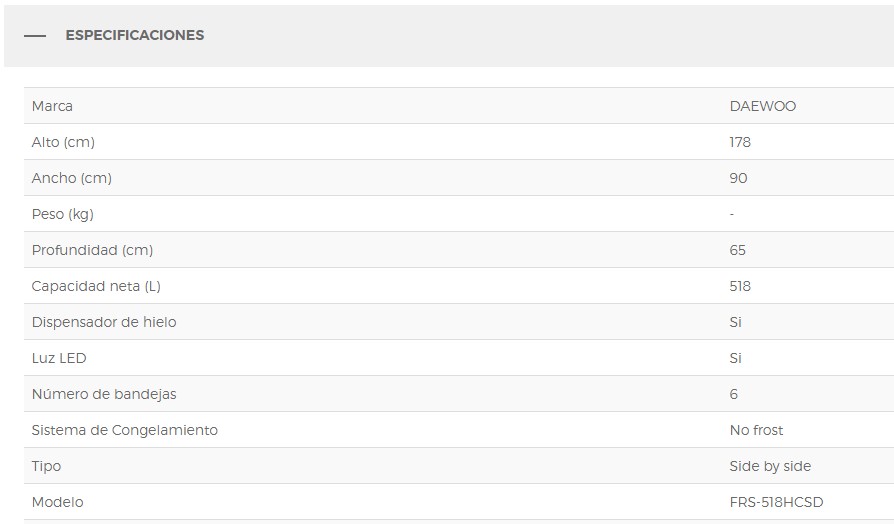894x524 pixels.
Task: Click the 518 capacity value
Action: 740,286
